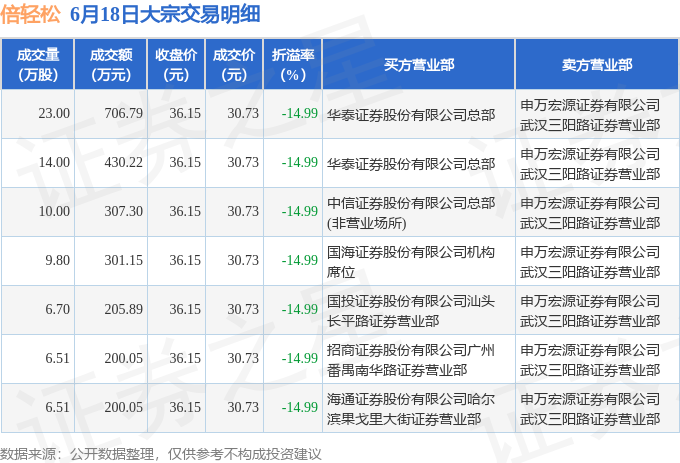Select the 买方营业部 column header
The height and width of the screenshot is (463, 680).
[x=418, y=65]
